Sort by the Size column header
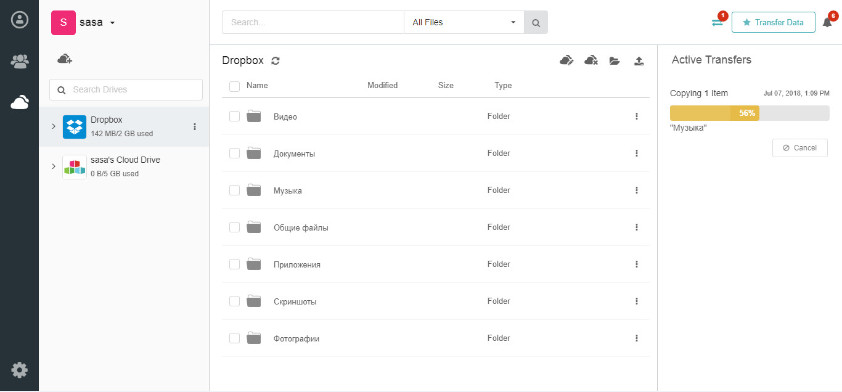The width and height of the screenshot is (842, 392). [x=446, y=85]
